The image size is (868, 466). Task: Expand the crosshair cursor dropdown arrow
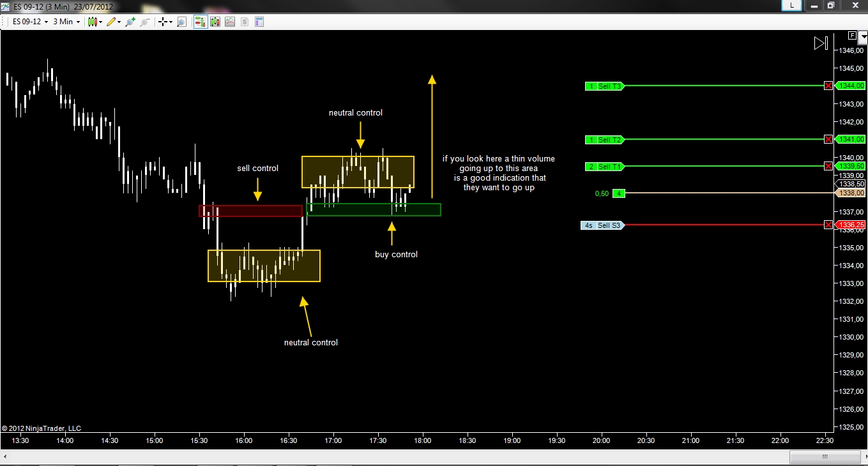(171, 22)
